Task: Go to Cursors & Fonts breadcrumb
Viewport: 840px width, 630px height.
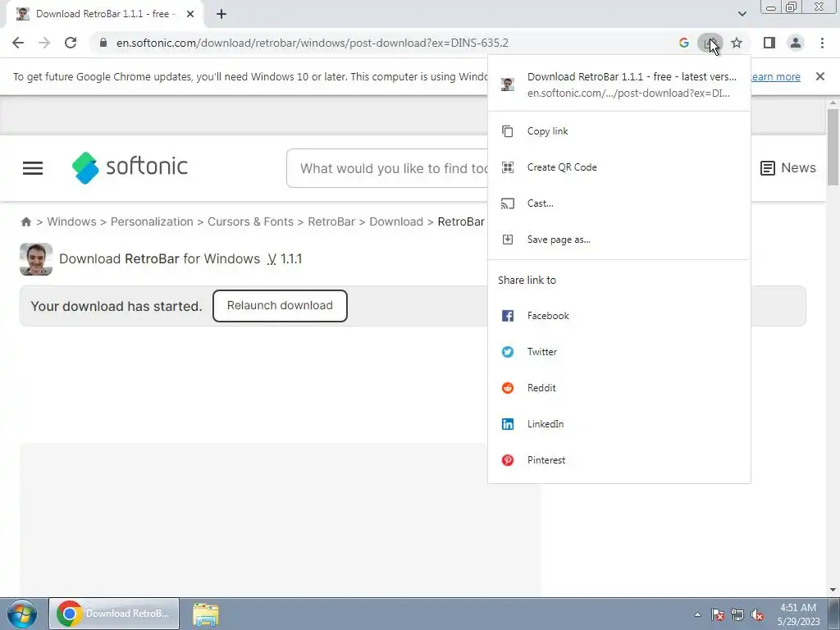Action: 250,221
